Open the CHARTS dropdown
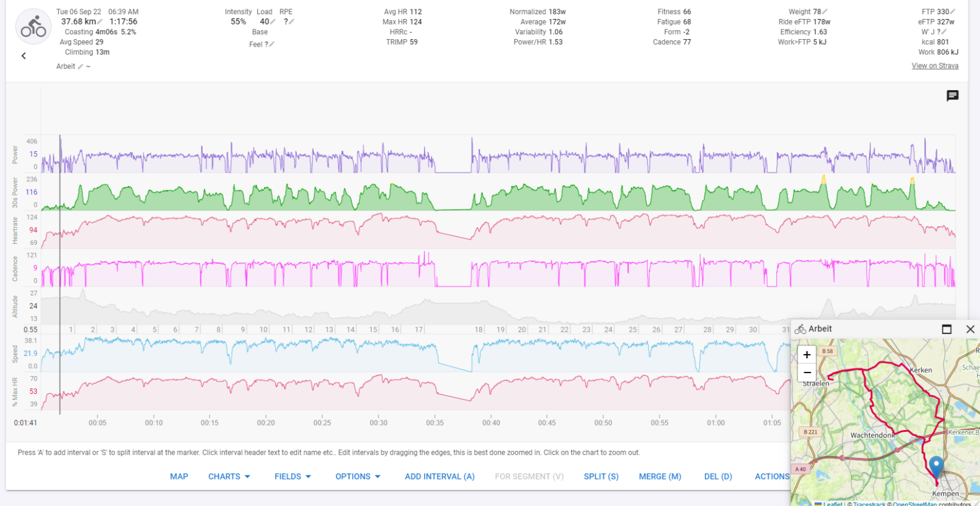The height and width of the screenshot is (506, 980). click(229, 477)
